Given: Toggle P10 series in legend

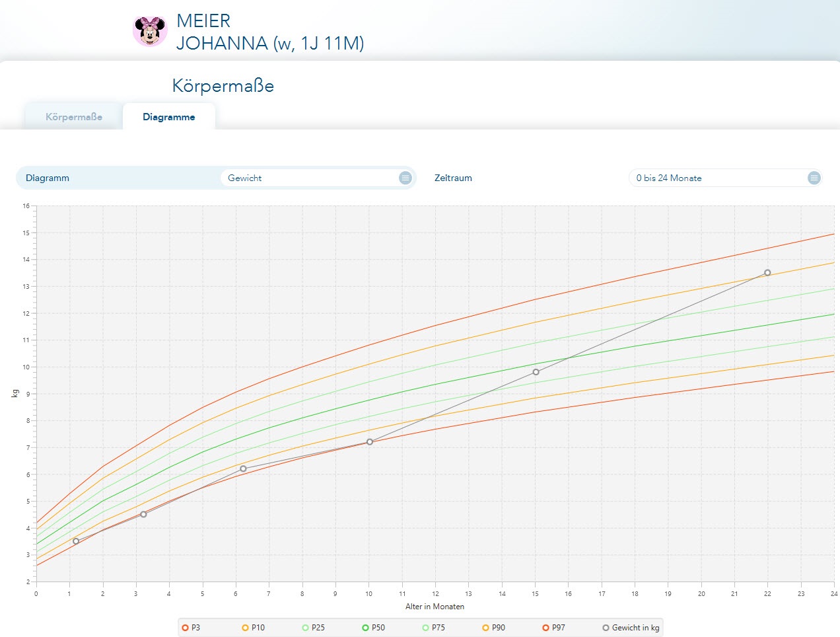Looking at the screenshot, I should click(x=253, y=628).
